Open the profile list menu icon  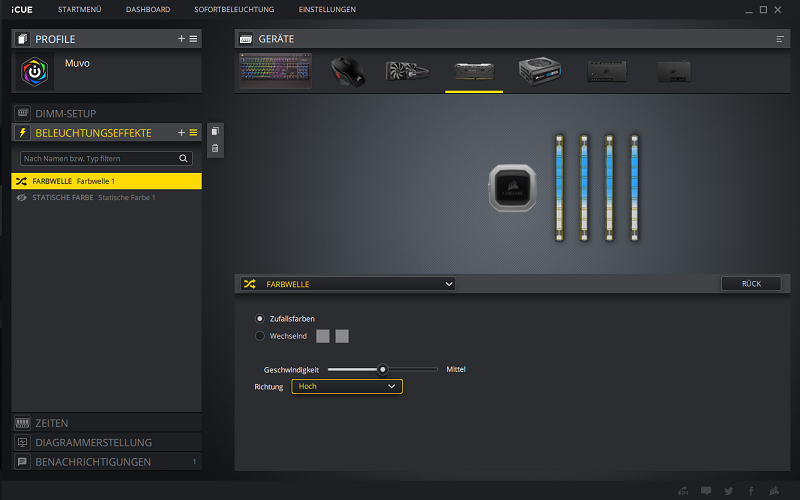click(x=193, y=39)
